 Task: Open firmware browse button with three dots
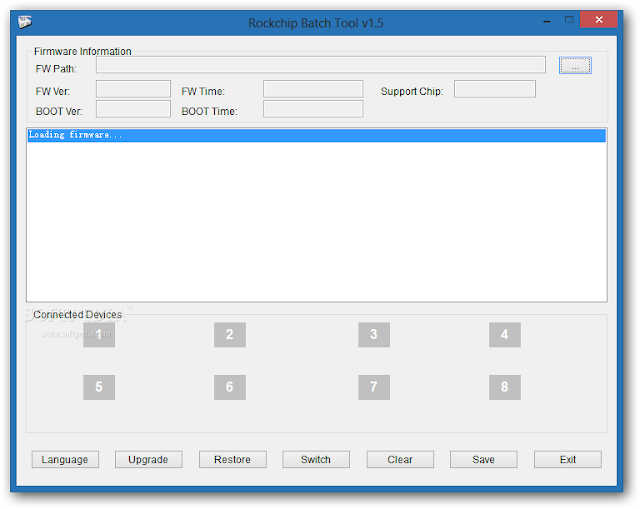coord(575,65)
